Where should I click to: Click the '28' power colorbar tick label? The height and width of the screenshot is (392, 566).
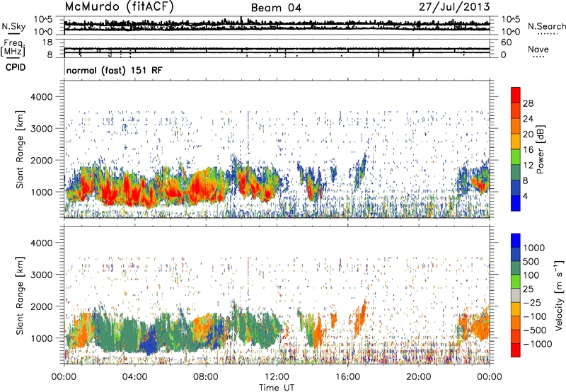[528, 103]
